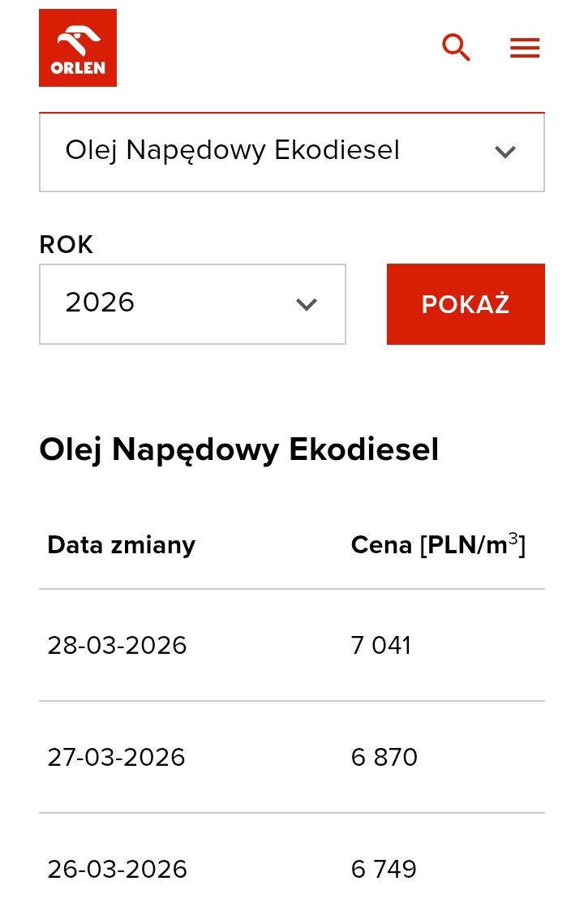Open the search magnifier icon
Viewport: 584px width, 924px height.
456,48
